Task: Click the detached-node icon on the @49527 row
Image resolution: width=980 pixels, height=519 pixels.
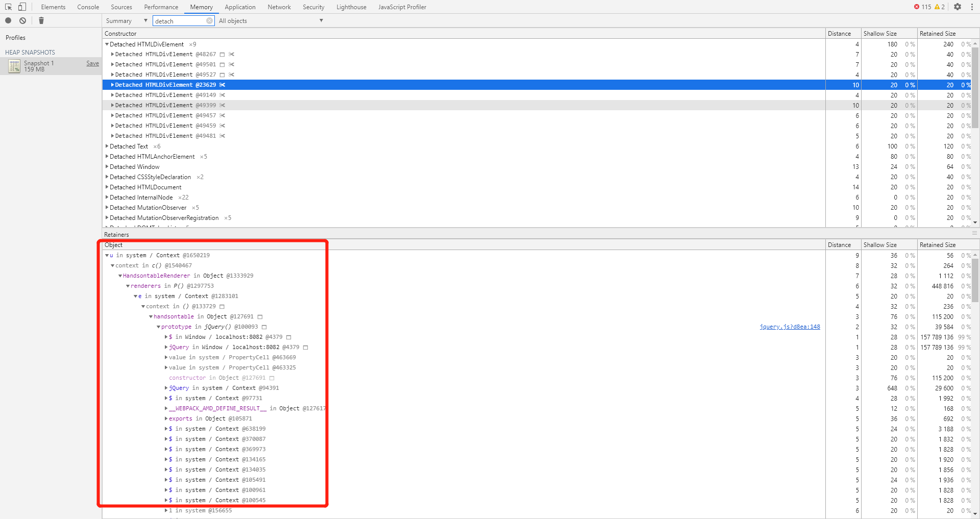Action: [232, 75]
